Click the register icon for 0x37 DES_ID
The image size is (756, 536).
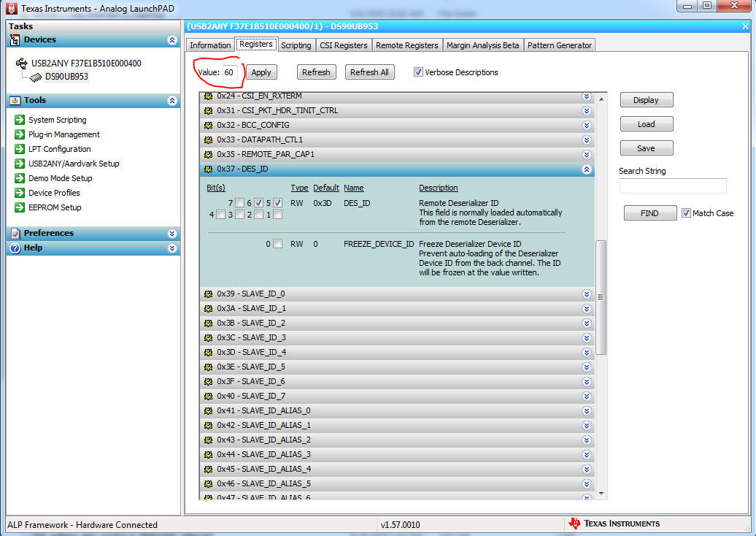(208, 169)
